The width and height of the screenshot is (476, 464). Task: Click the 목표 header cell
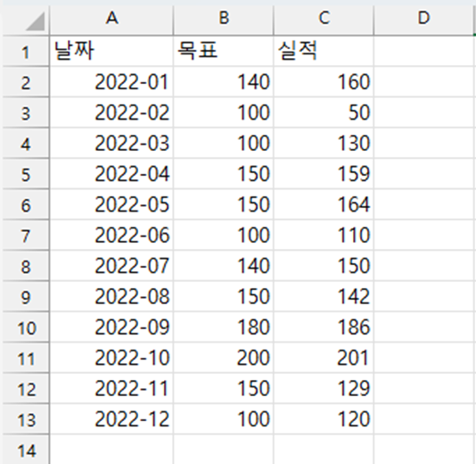[224, 51]
